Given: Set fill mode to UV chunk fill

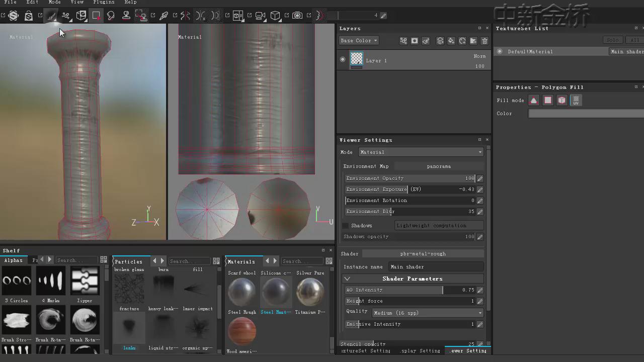Looking at the screenshot, I should click(x=576, y=100).
